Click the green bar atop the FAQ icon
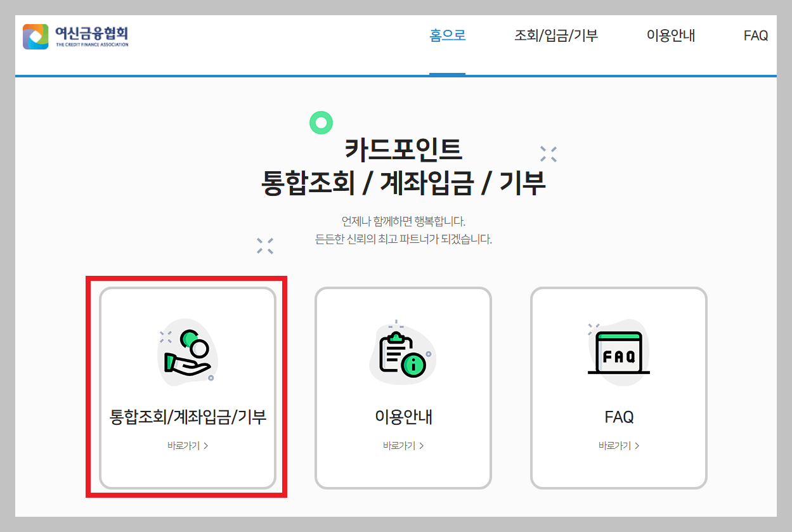 [618, 335]
